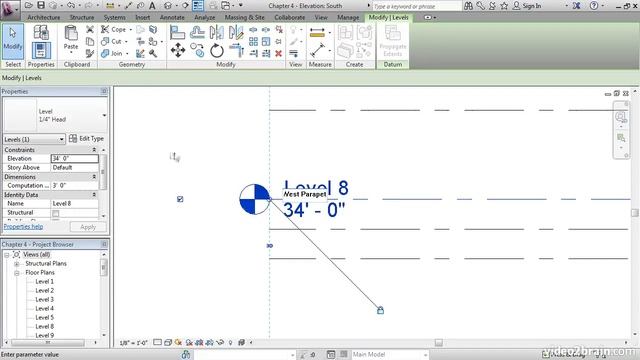Select the Offset tool
The image size is (640, 360).
coord(197,33)
